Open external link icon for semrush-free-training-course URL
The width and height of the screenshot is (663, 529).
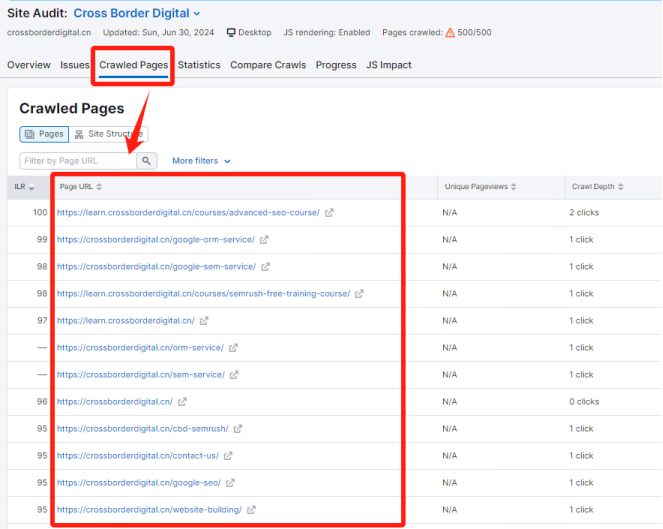coord(360,294)
